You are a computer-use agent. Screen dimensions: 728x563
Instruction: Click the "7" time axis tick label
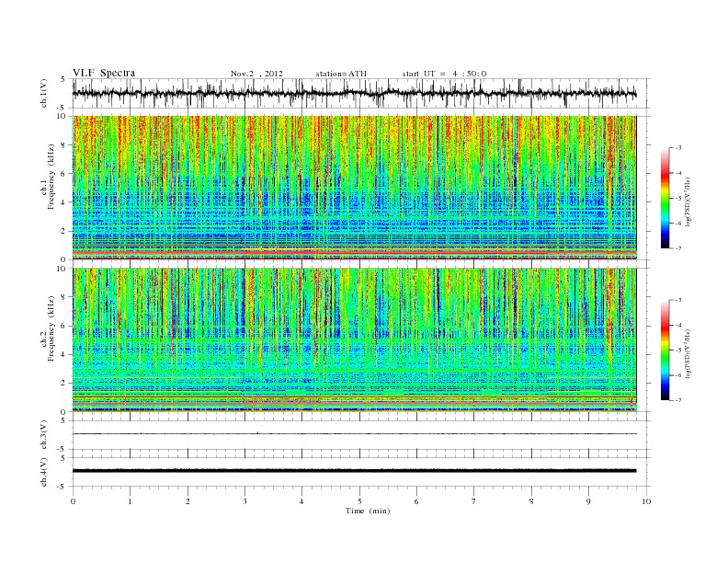474,501
